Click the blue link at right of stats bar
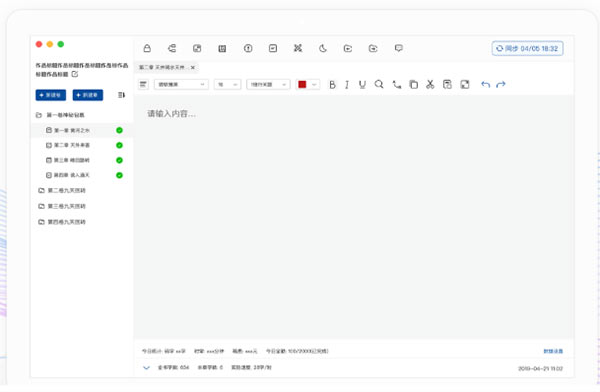This screenshot has height=392, width=600. pyautogui.click(x=553, y=351)
